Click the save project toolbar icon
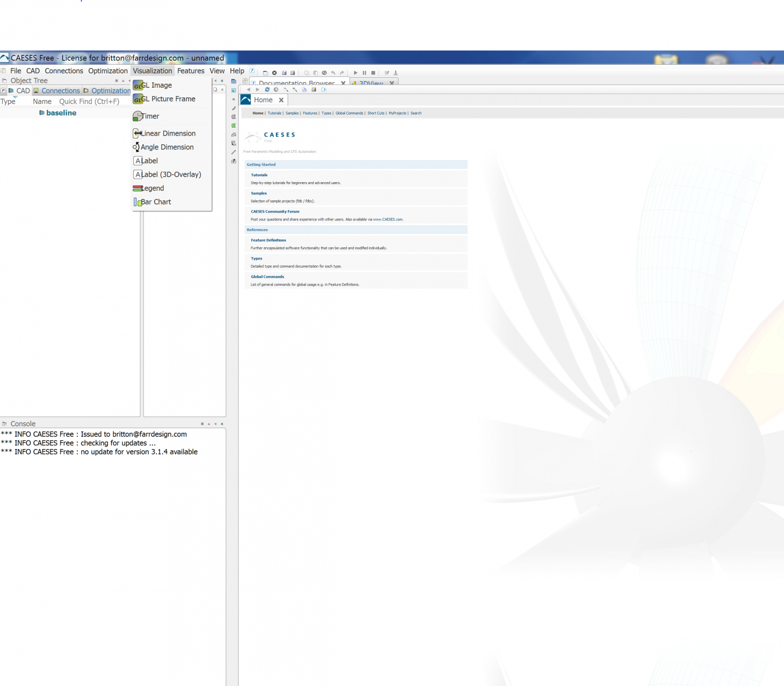This screenshot has height=686, width=784. coord(284,73)
